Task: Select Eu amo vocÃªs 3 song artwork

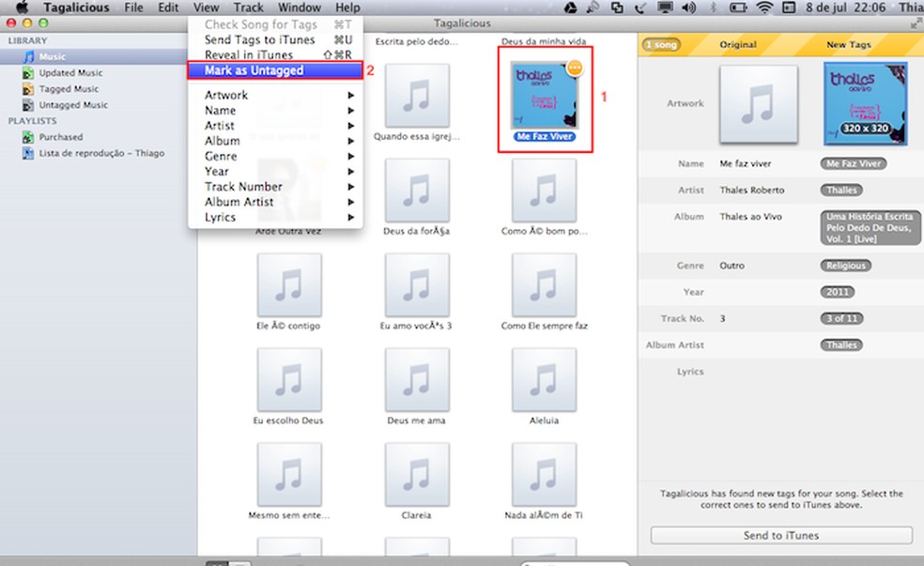Action: point(417,285)
